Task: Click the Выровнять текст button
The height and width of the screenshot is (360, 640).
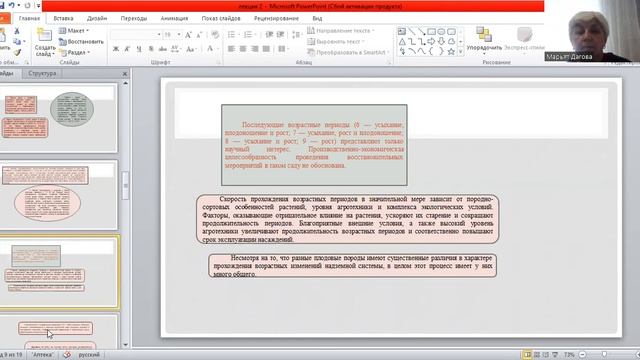Action: coord(336,42)
